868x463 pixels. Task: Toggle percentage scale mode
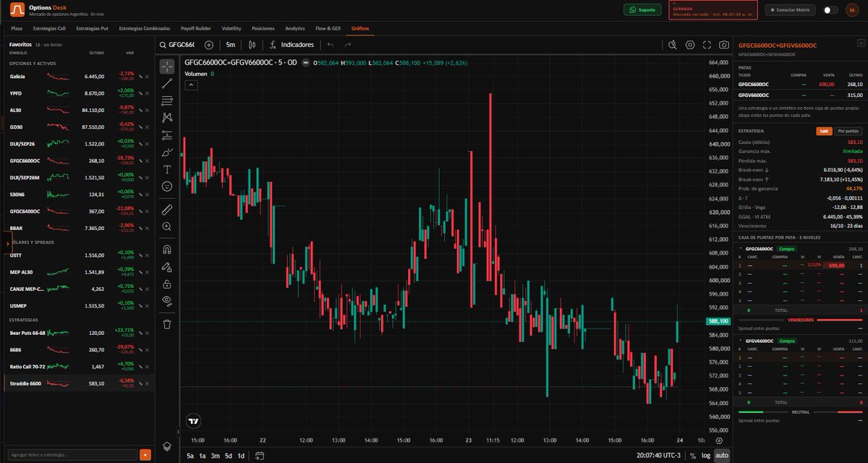[692, 456]
